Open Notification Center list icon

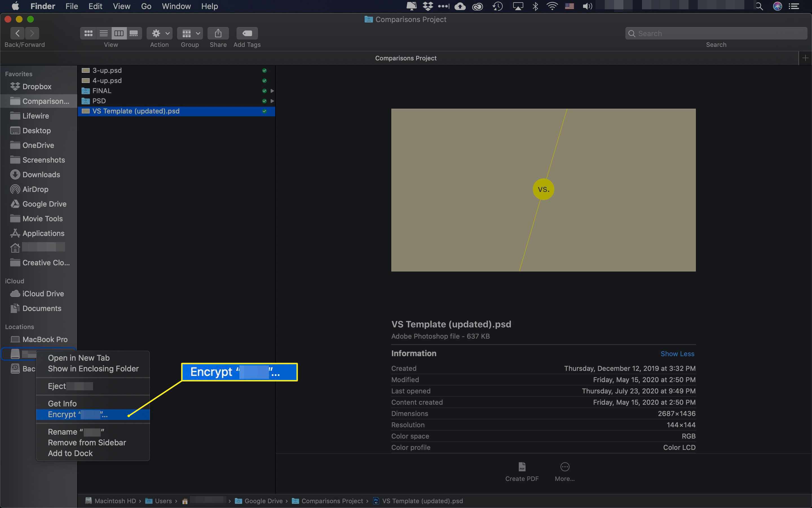tap(794, 6)
